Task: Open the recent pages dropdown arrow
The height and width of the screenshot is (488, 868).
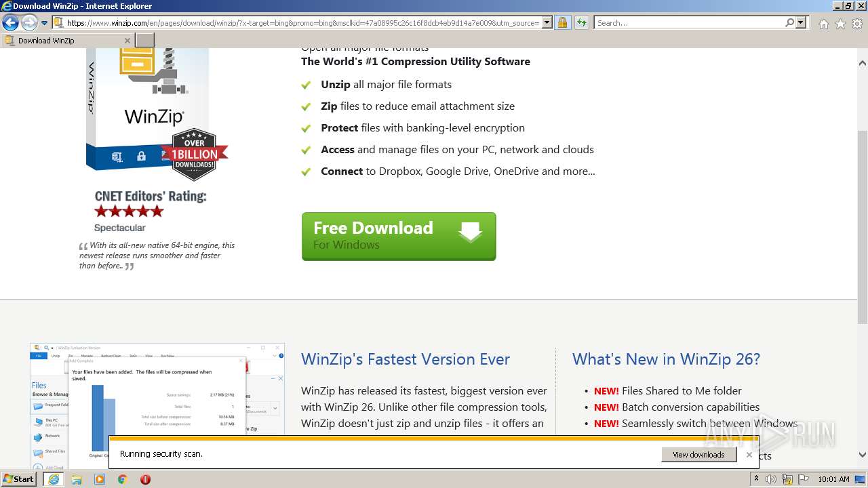Action: (x=44, y=23)
